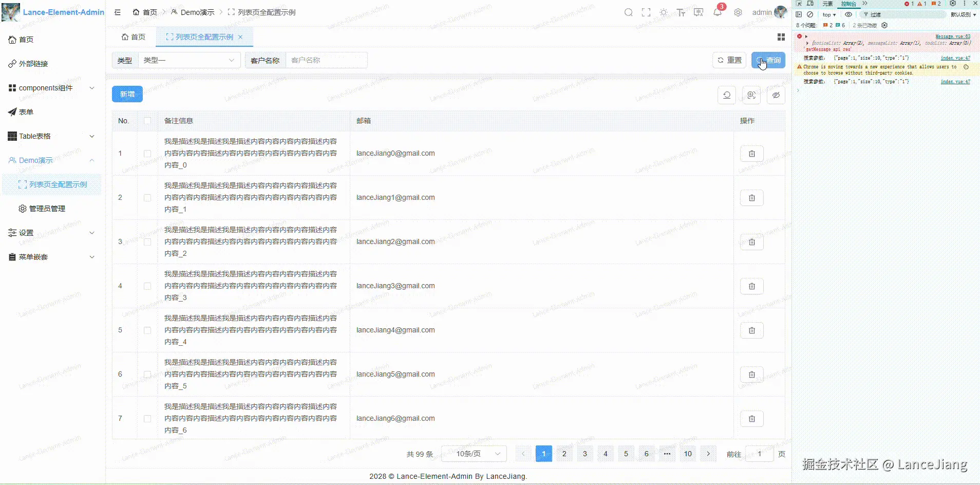Switch theme using the sun icon

pos(663,12)
